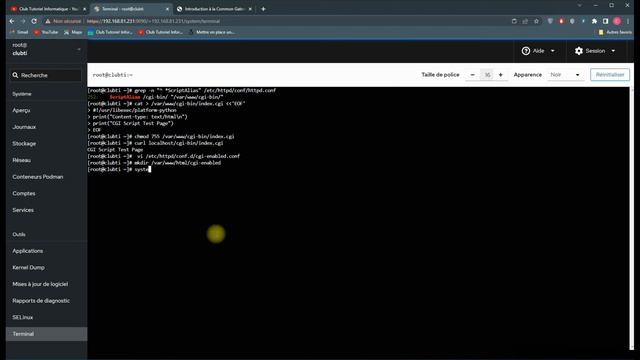Click the font size value field
This screenshot has width=640, height=360.
(487, 75)
